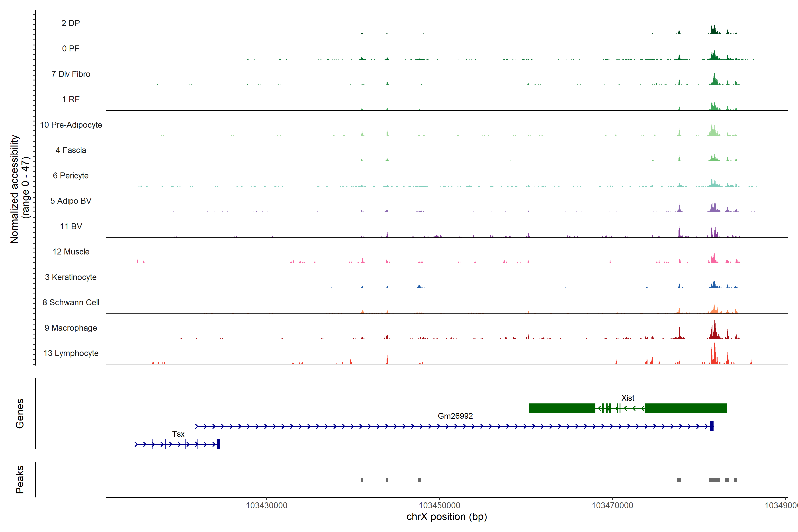The height and width of the screenshot is (532, 798).
Task: Click the 13 Lymphocyte track label
Action: (x=70, y=353)
